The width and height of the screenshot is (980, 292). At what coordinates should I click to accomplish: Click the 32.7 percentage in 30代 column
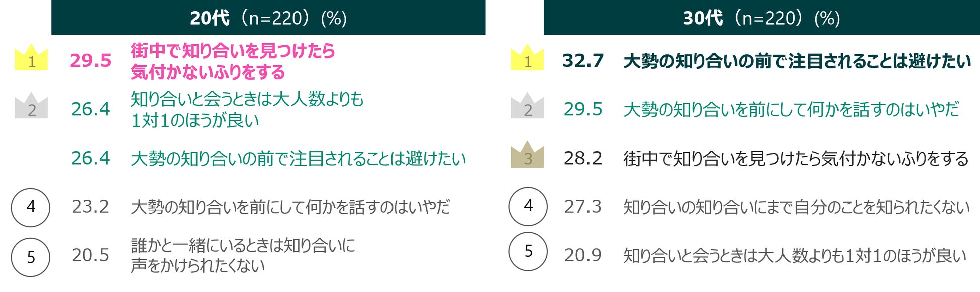[583, 61]
